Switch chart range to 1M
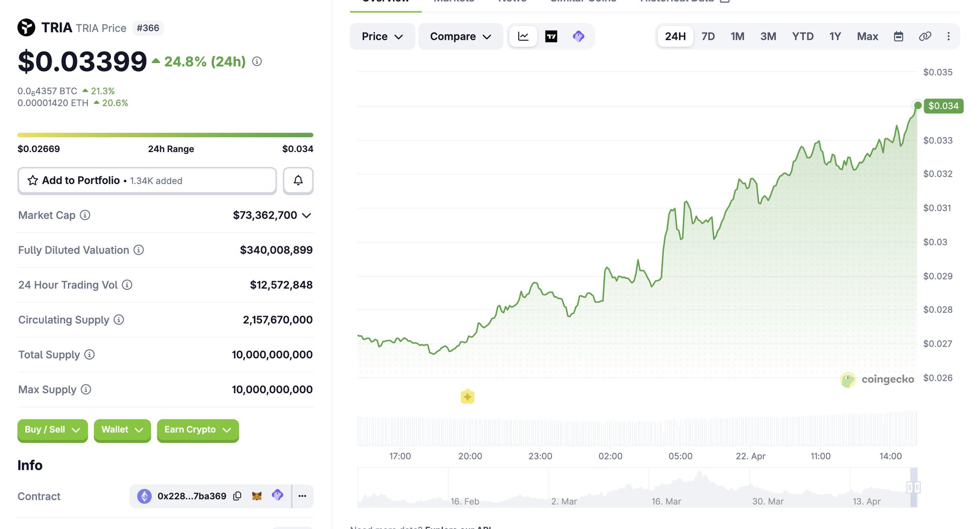 coord(737,36)
